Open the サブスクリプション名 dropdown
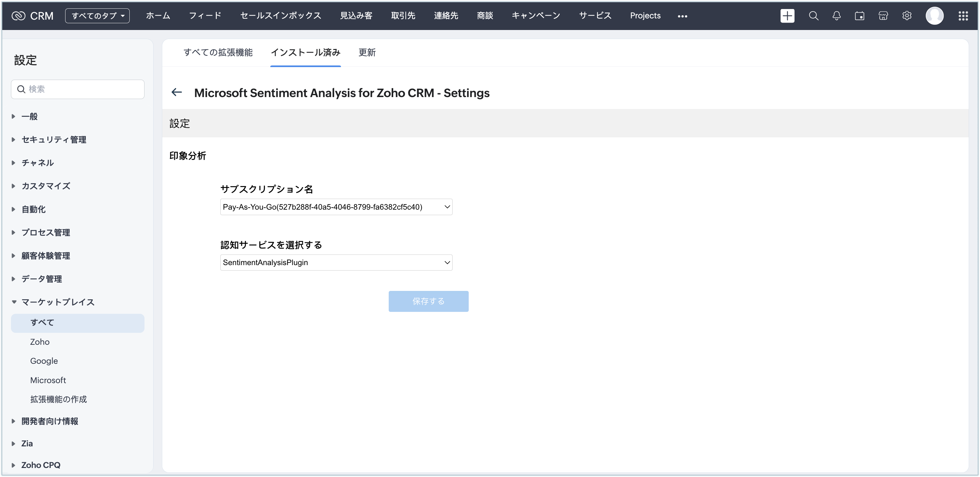This screenshot has height=477, width=980. click(336, 207)
